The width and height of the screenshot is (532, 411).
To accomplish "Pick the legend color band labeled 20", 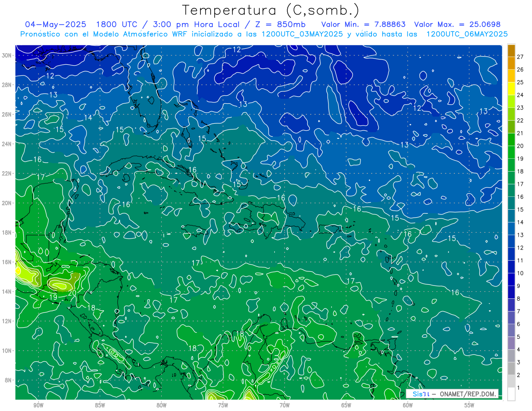I will click(x=511, y=140).
